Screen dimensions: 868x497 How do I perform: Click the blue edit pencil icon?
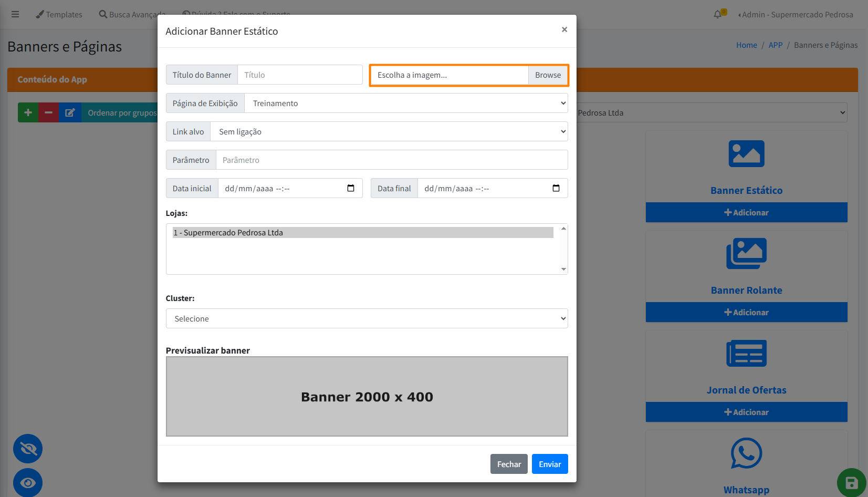point(70,112)
